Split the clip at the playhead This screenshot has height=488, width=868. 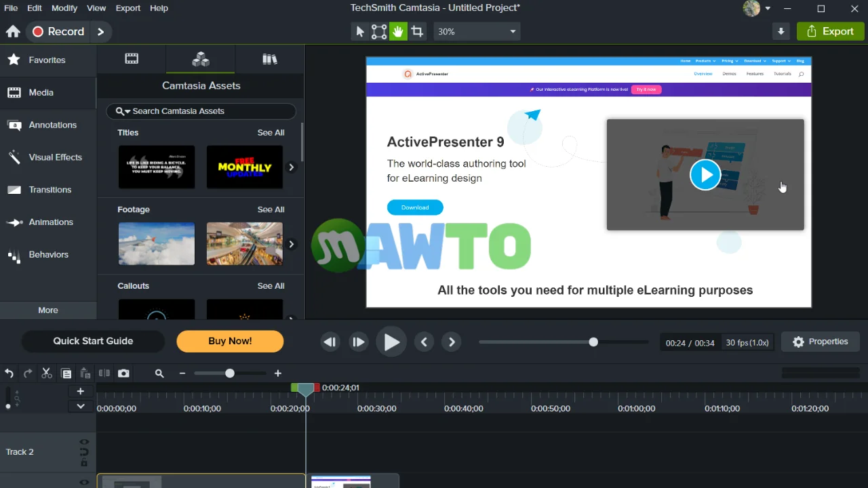(x=104, y=373)
